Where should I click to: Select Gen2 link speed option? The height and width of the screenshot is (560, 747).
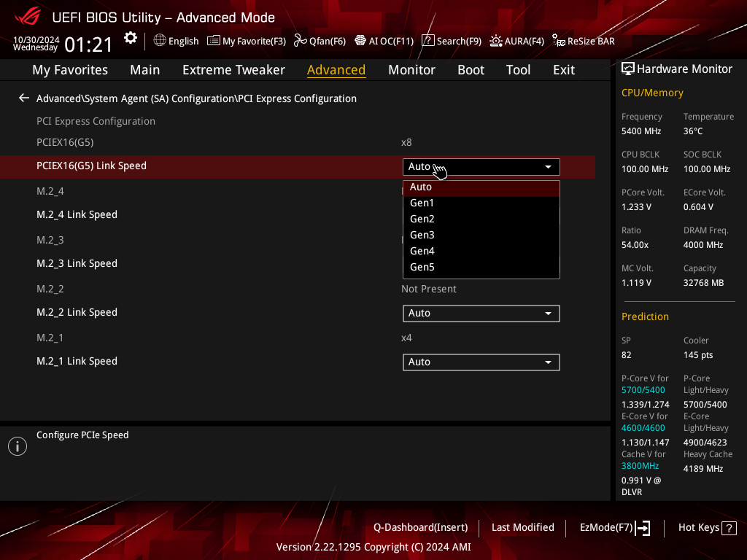(x=481, y=219)
